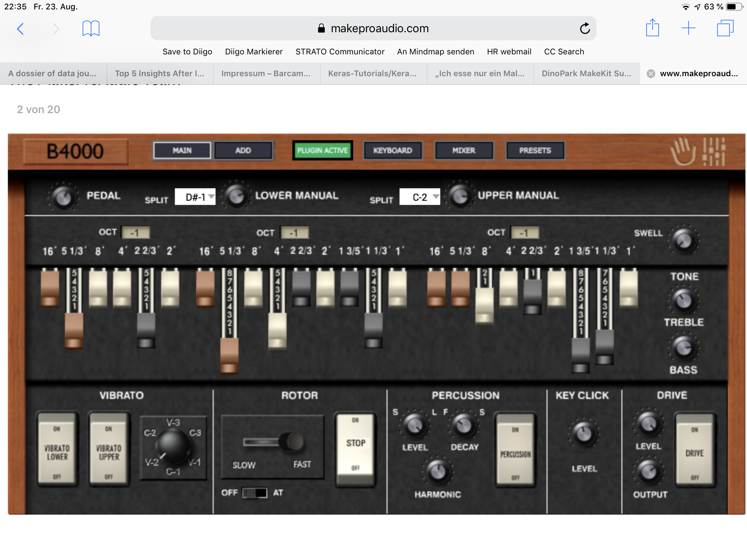
Task: Toggle the DRIVE on/off switch
Action: point(695,450)
